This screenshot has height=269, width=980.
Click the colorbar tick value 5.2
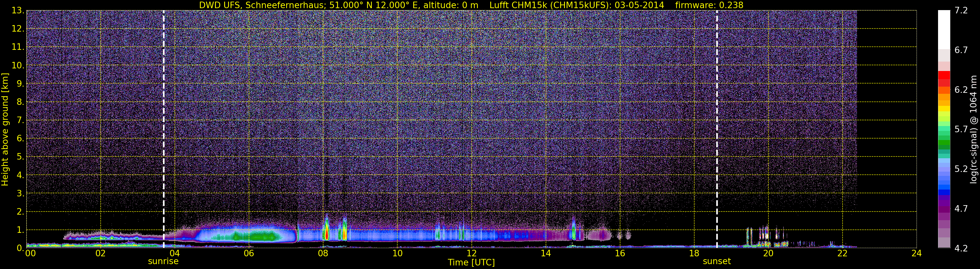pyautogui.click(x=961, y=169)
